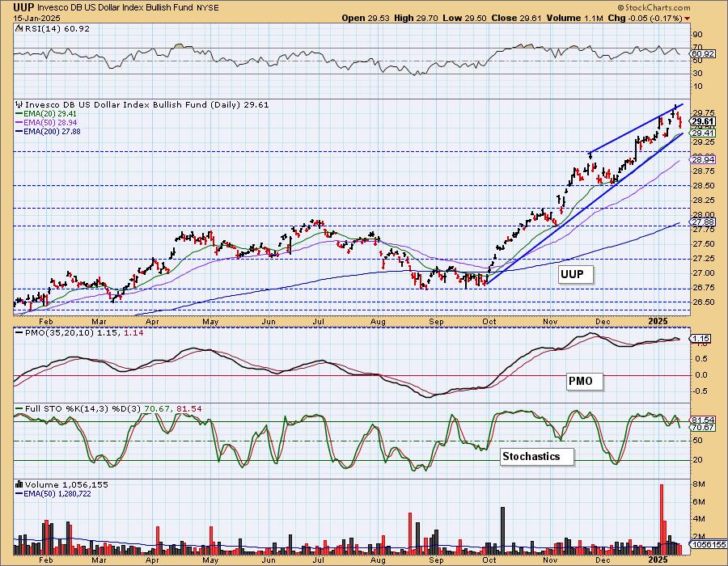Click the 81.54 stochastic value tag
The image size is (728, 566).
pos(703,420)
